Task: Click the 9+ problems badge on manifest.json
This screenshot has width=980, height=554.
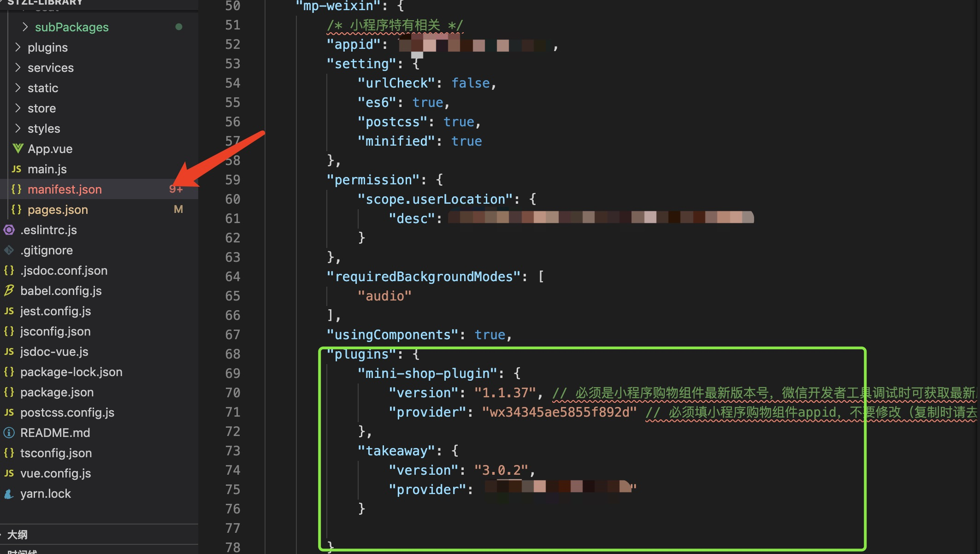Action: [x=176, y=189]
